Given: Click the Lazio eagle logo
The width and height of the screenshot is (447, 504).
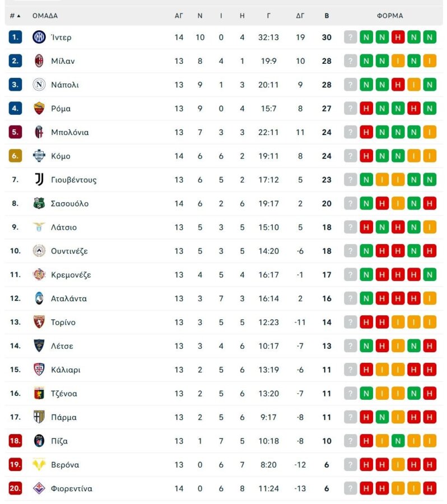Looking at the screenshot, I should (x=38, y=227).
